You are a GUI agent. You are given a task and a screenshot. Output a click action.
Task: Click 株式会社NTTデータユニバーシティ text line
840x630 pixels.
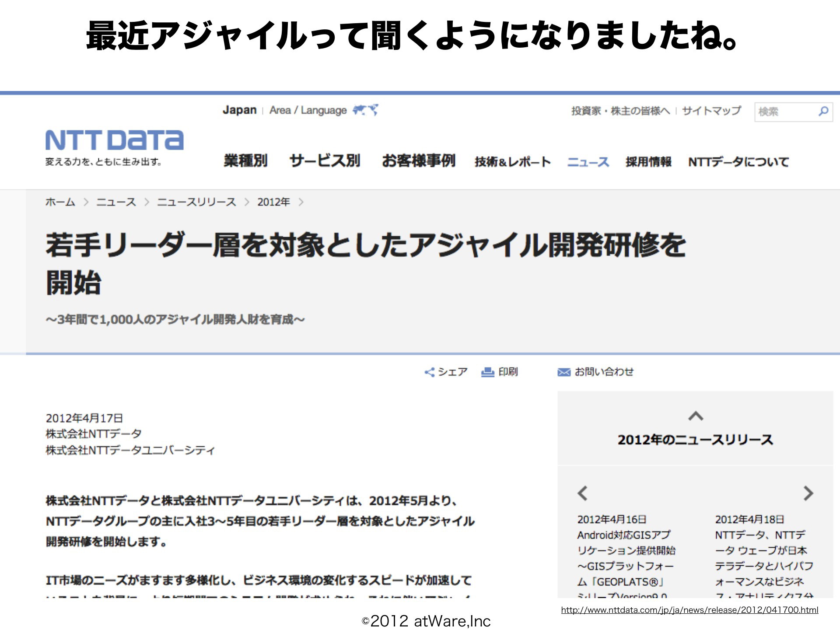pos(130,450)
